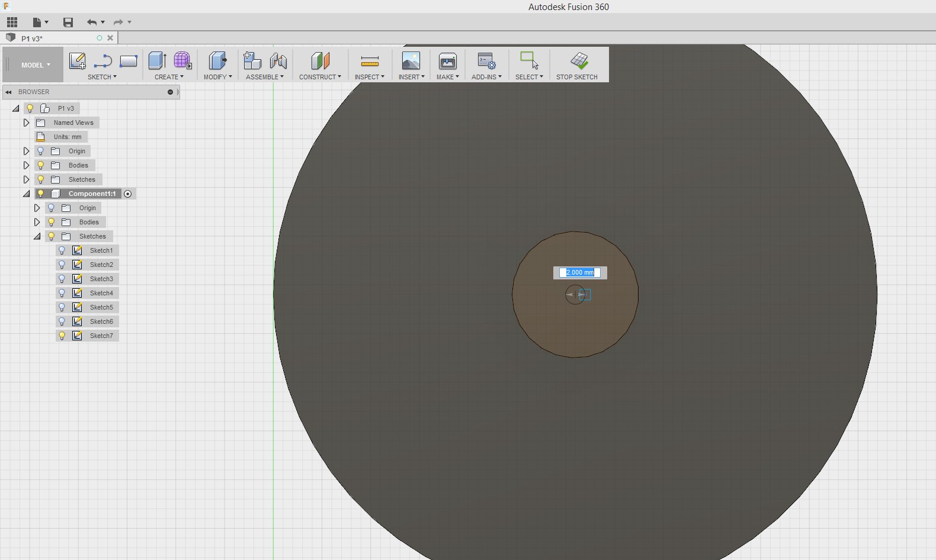Open the CONSTRUCT menu
Image resolution: width=936 pixels, height=560 pixels.
(320, 77)
